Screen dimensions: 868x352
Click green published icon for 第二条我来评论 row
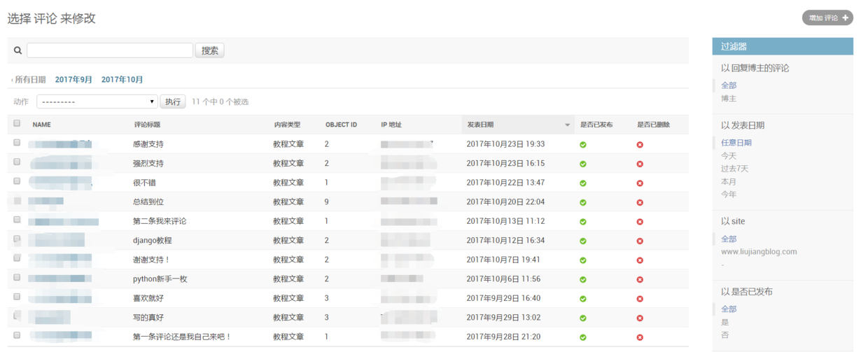click(x=583, y=222)
